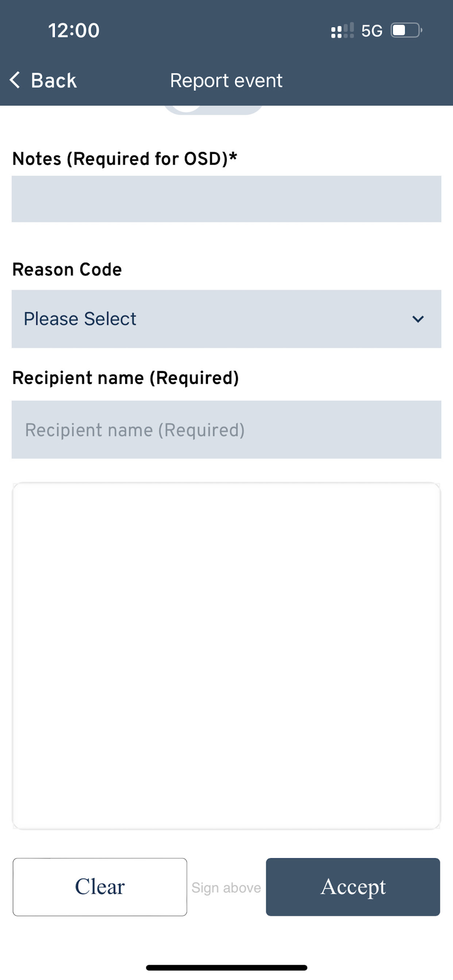Screen dimensions: 453x980
Task: Tap the "Back" text in header
Action: pyautogui.click(x=53, y=80)
